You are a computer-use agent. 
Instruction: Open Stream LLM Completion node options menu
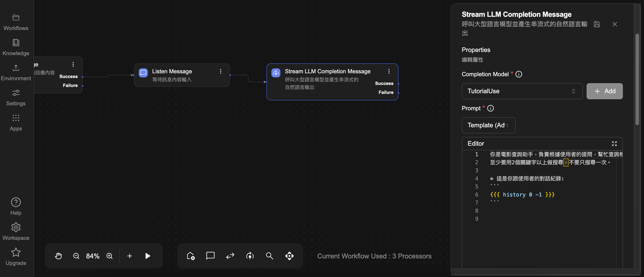(x=389, y=71)
